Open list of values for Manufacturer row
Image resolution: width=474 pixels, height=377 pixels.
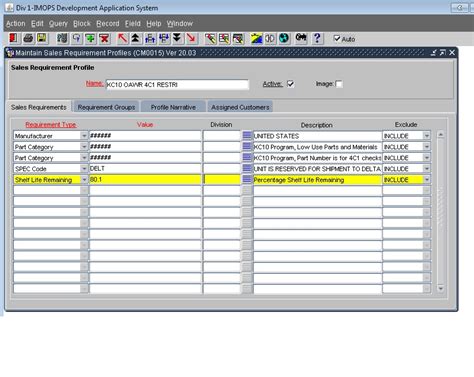click(247, 136)
